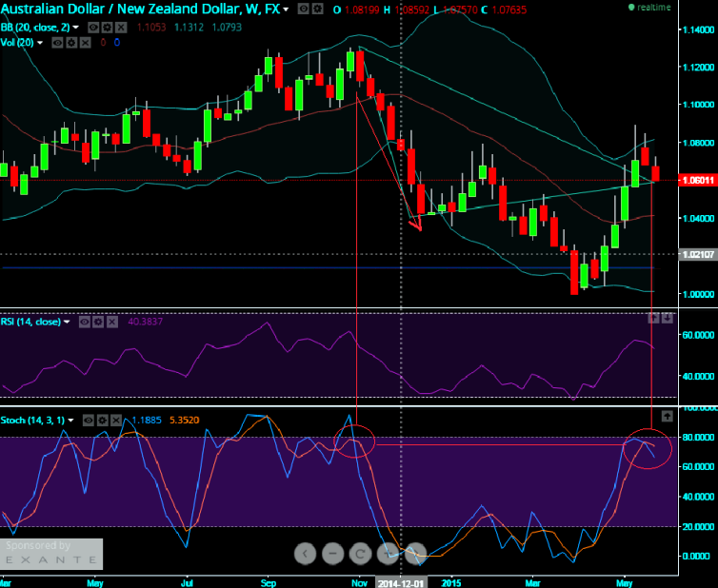Expand Stoch (14, 3, 1) dropdown arrow
The width and height of the screenshot is (718, 588).
pyautogui.click(x=71, y=421)
